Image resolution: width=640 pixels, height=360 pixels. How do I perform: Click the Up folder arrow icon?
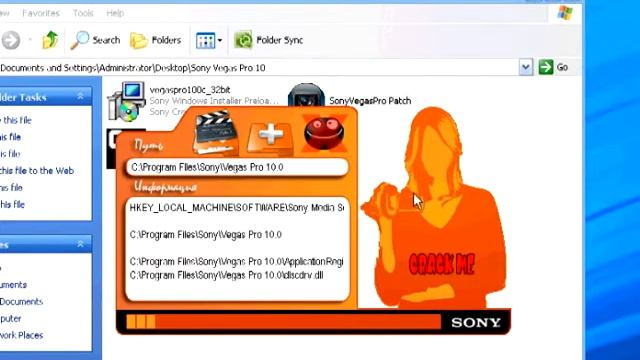(50, 40)
